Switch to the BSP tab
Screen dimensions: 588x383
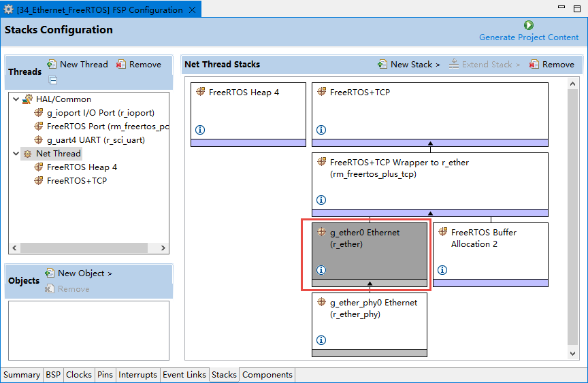(x=53, y=375)
